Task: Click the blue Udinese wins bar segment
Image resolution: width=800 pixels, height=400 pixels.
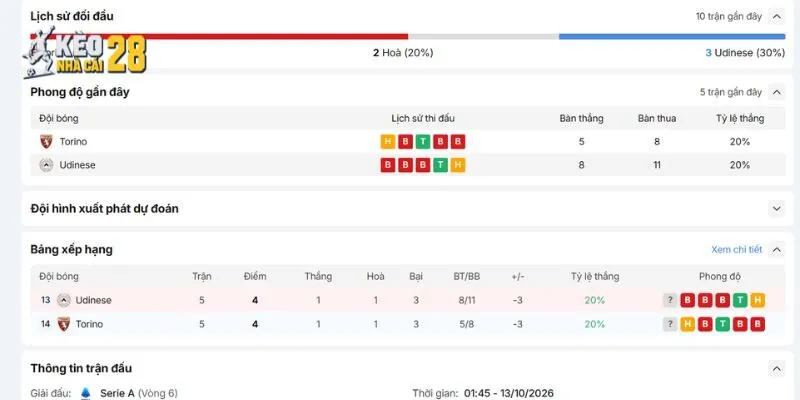Action: 672,37
